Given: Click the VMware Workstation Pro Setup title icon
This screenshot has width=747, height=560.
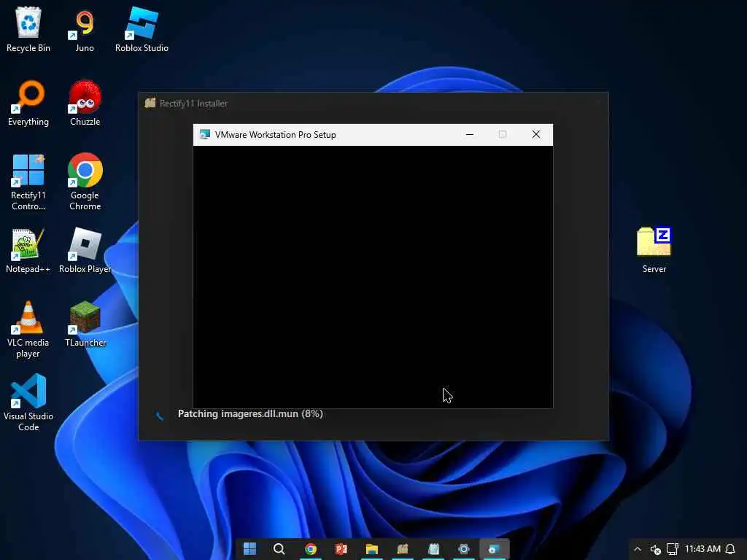Looking at the screenshot, I should click(x=205, y=135).
